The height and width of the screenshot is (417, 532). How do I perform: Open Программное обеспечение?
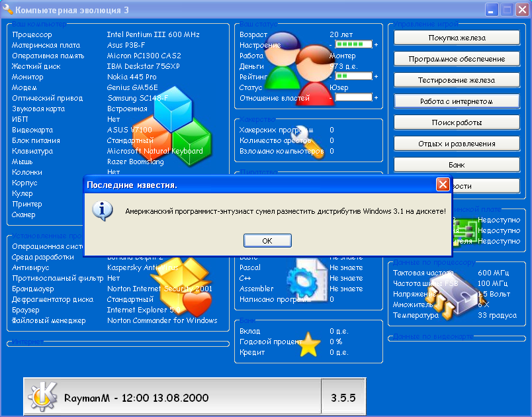(457, 59)
